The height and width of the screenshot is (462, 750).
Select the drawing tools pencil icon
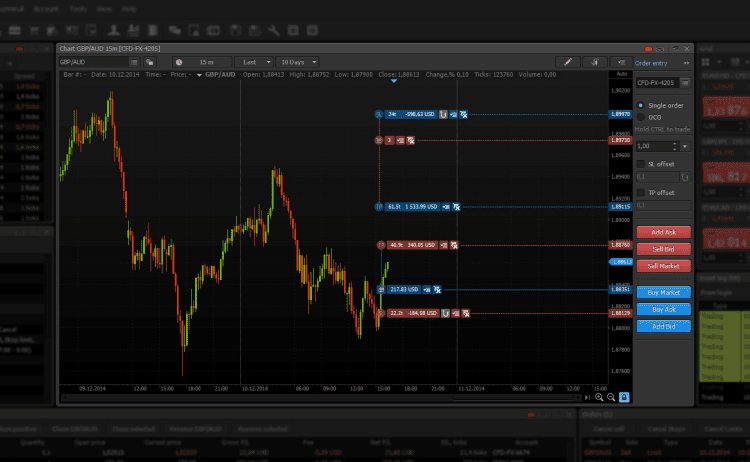pos(568,62)
